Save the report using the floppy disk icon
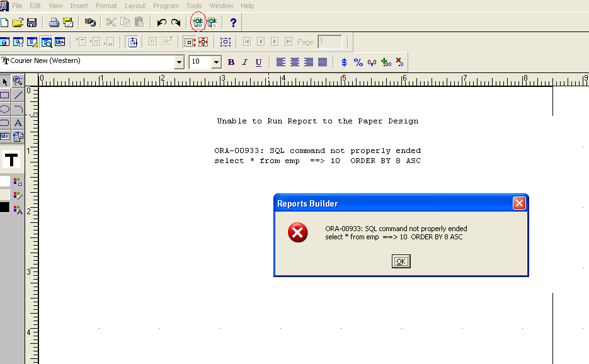The width and height of the screenshot is (589, 364). pos(32,23)
